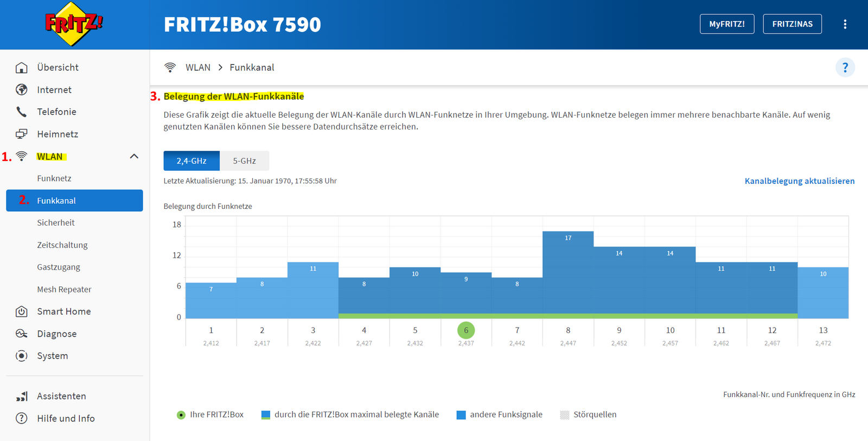Open the Gastzugang submenu item
868x441 pixels.
(x=59, y=267)
